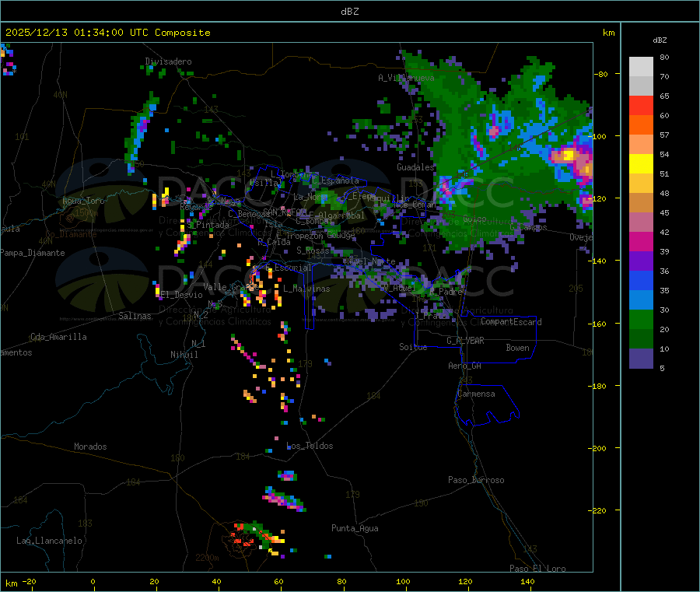Click the S_Rosas place label

pos(313,251)
